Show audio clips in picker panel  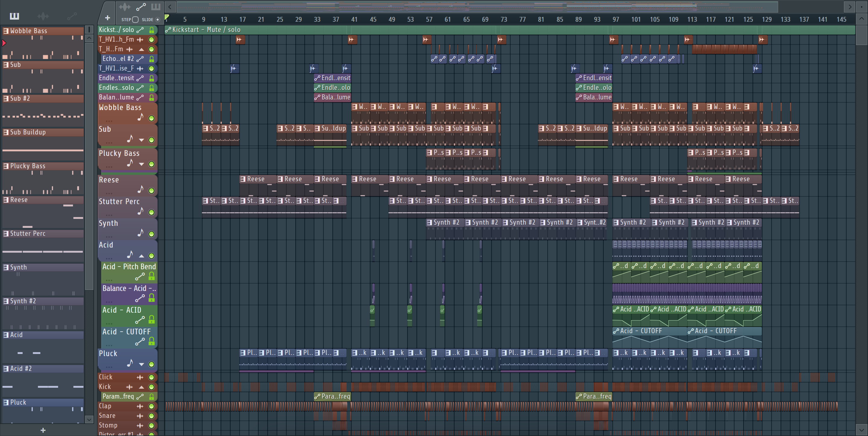point(43,16)
